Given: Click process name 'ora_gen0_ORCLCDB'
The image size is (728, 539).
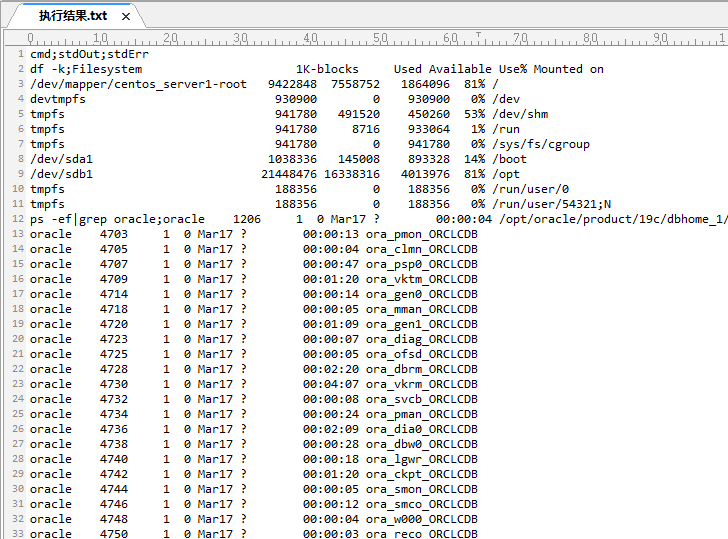Looking at the screenshot, I should 422,294.
